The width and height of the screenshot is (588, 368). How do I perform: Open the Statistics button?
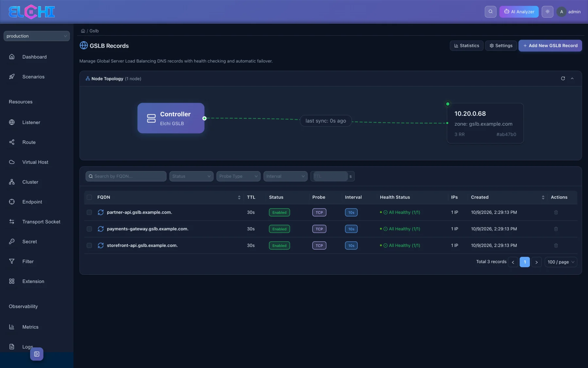pyautogui.click(x=466, y=46)
